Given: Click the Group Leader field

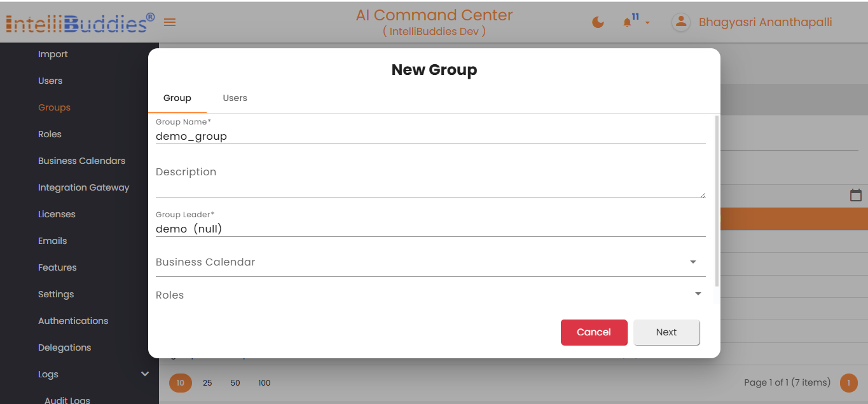Looking at the screenshot, I should coord(430,229).
